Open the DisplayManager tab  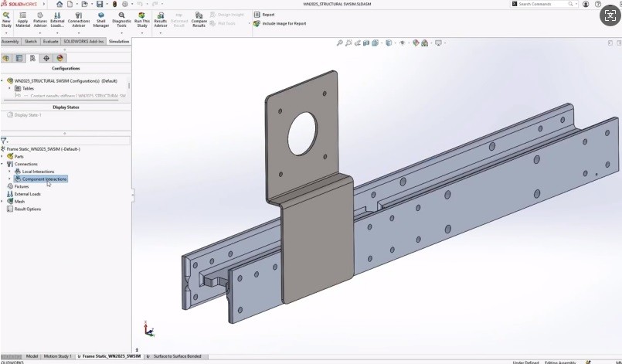[x=59, y=59]
